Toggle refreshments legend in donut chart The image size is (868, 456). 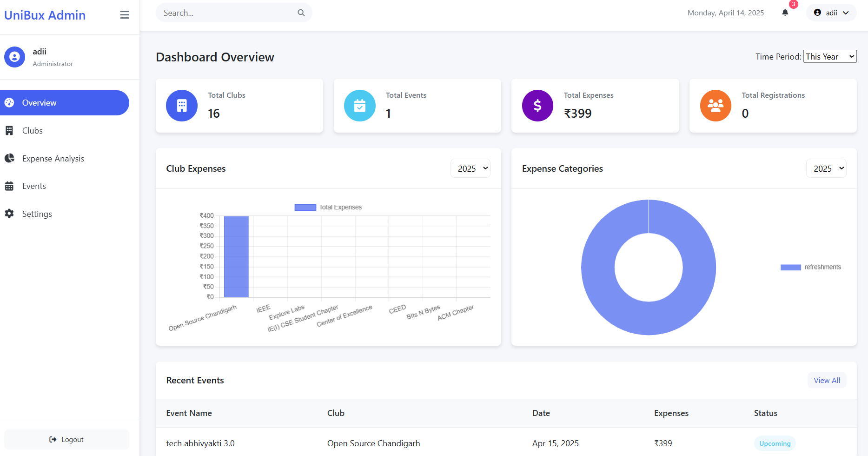(x=810, y=267)
